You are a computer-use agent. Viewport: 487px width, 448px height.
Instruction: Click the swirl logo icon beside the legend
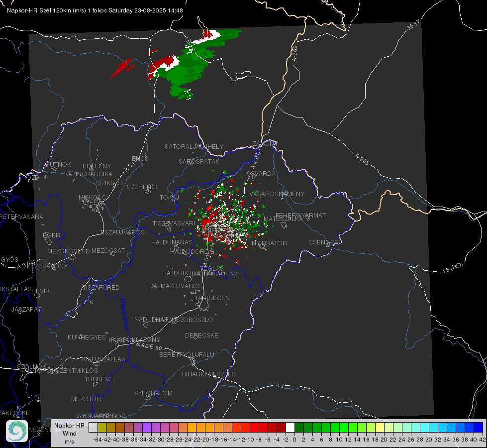pyautogui.click(x=17, y=431)
